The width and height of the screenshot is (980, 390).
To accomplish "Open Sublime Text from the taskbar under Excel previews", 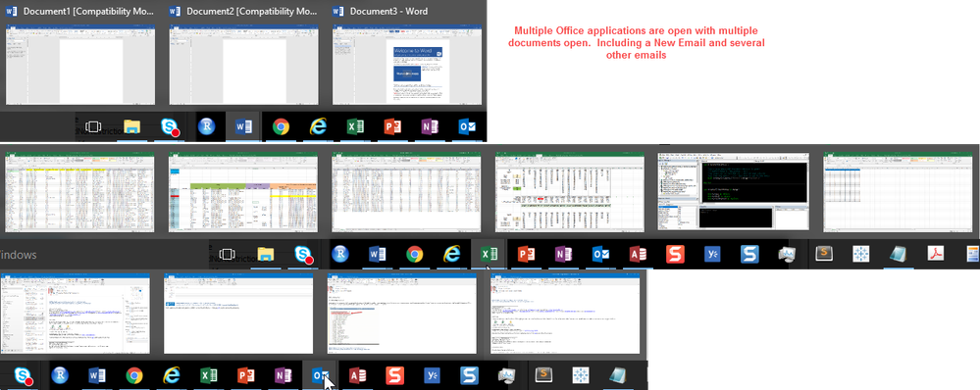I will (824, 254).
